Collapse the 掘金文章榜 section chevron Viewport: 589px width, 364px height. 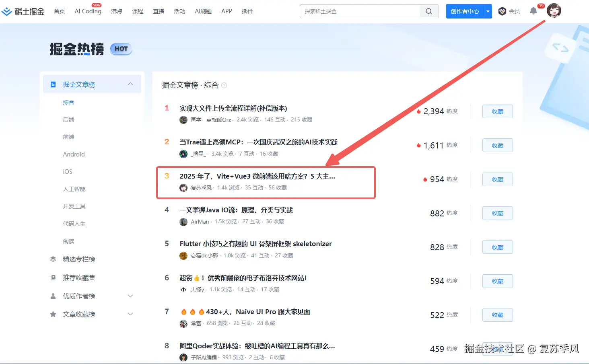[130, 84]
